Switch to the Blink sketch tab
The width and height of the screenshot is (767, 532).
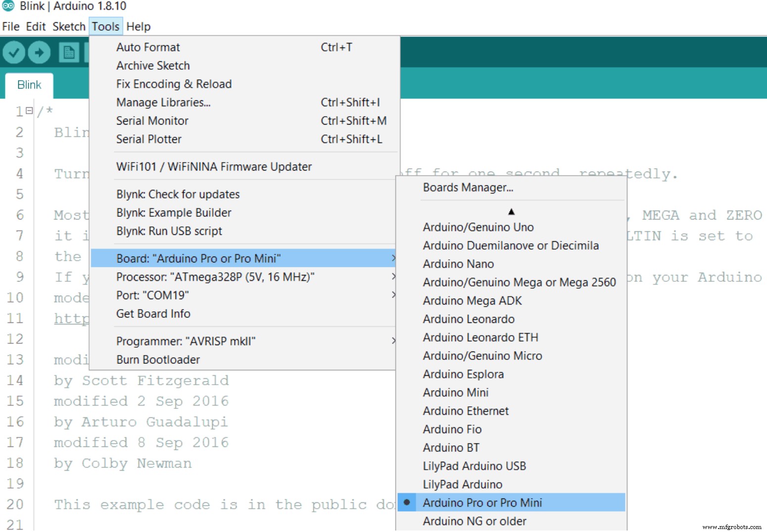(x=29, y=85)
